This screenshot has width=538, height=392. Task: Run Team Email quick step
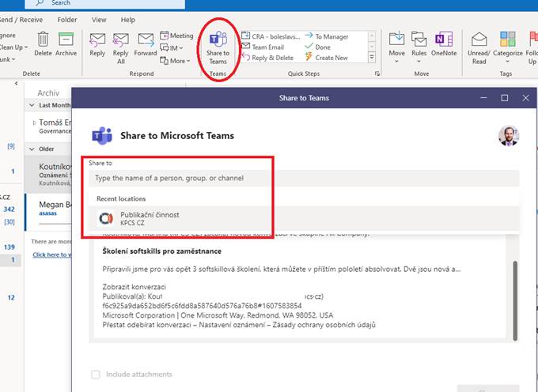click(x=263, y=47)
